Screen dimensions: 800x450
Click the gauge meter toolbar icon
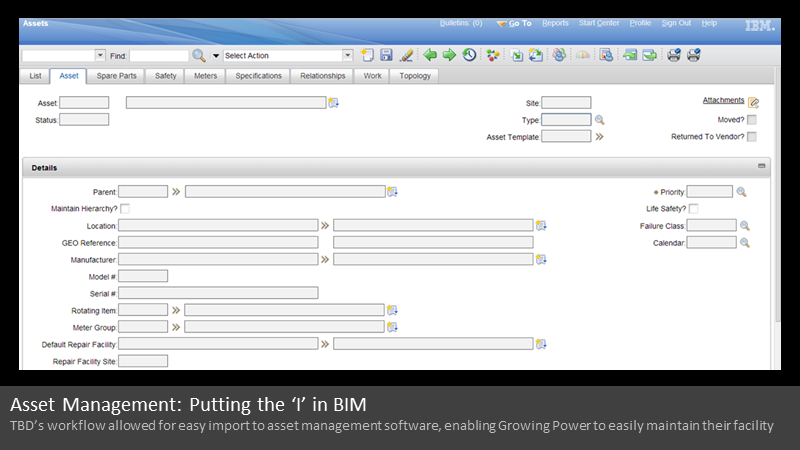tap(583, 55)
